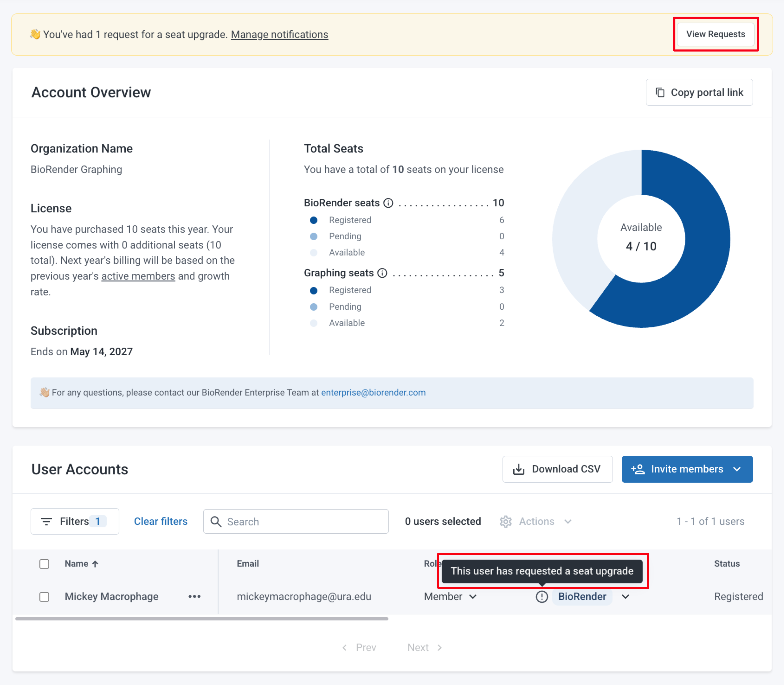Click the 0 users selected label

click(443, 521)
